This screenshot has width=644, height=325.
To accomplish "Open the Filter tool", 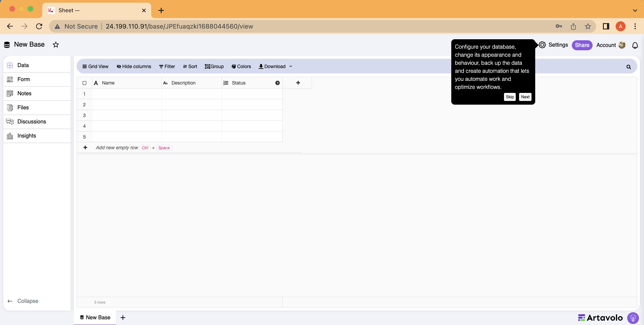I will [167, 66].
